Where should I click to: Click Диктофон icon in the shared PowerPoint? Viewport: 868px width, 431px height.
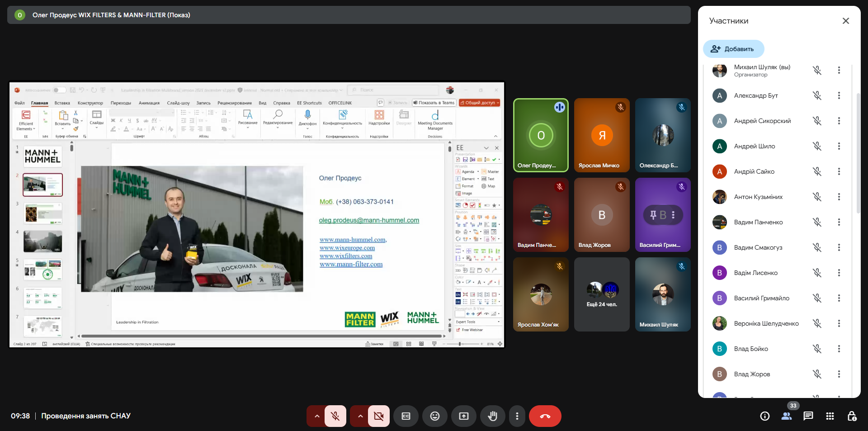coord(307,115)
